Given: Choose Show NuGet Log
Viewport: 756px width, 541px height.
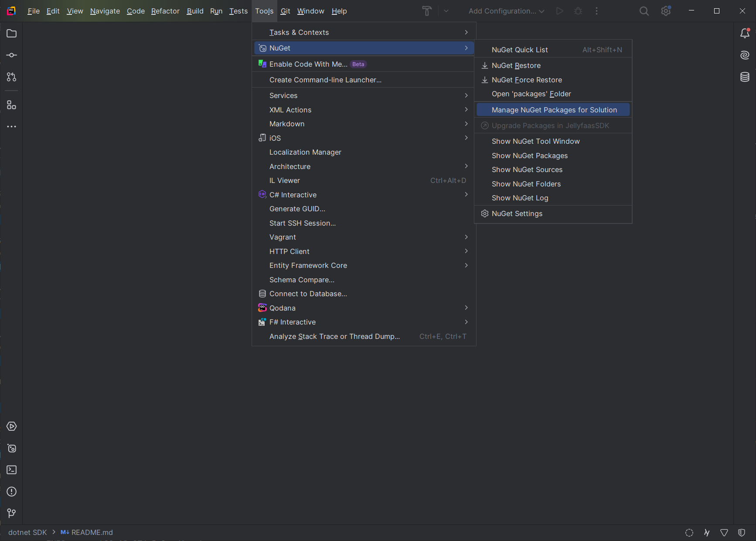Looking at the screenshot, I should [x=553, y=198].
